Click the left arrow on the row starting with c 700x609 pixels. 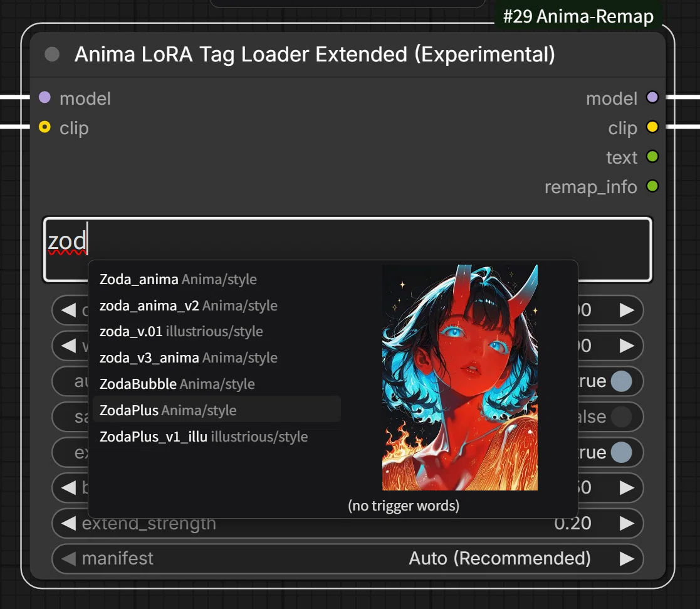coord(68,310)
